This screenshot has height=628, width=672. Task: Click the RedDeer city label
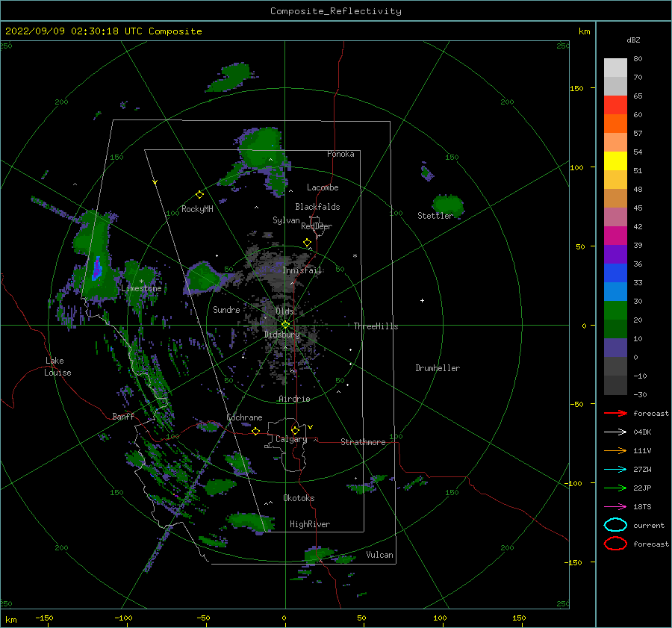317,226
